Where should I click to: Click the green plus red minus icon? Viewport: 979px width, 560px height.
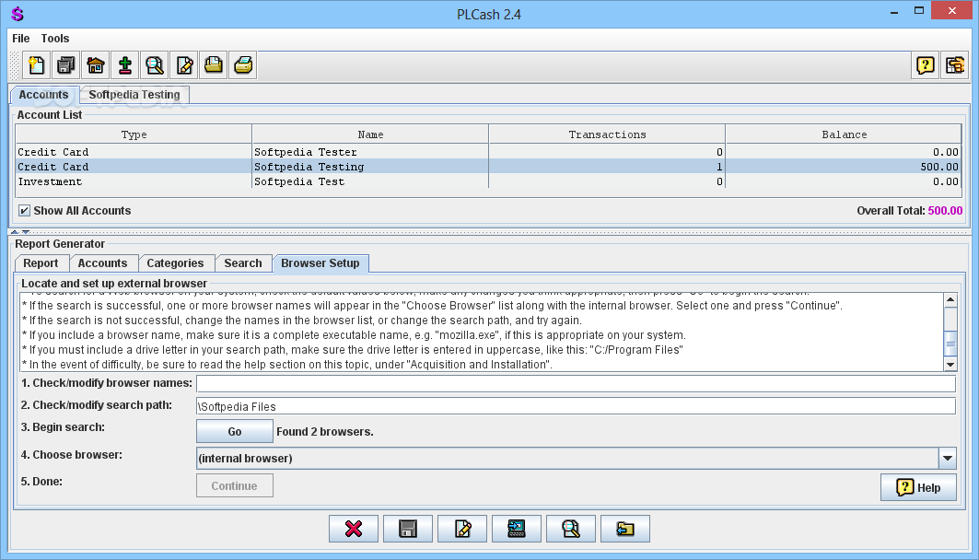[125, 64]
